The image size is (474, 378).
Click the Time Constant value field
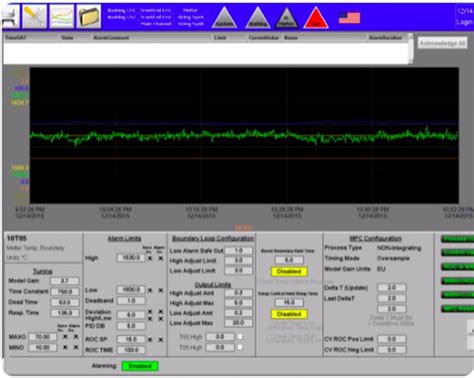point(65,292)
